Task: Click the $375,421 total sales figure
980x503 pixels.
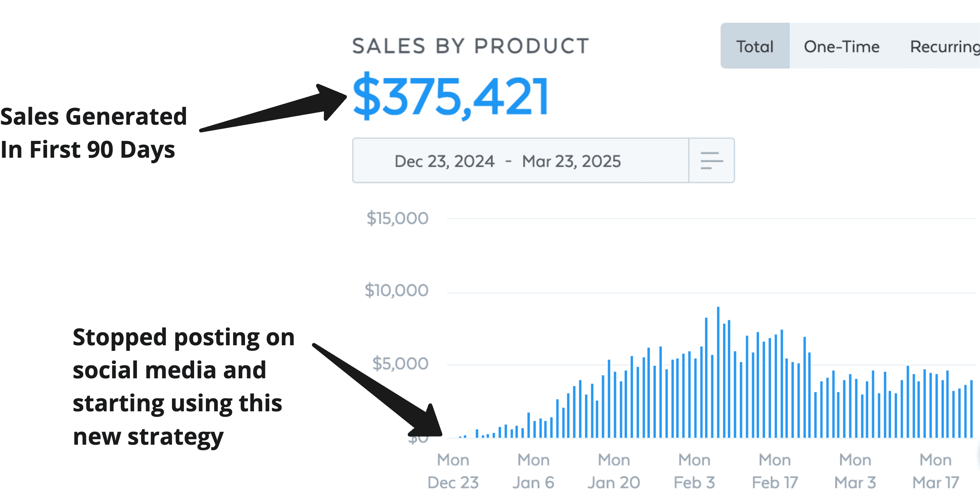Action: click(450, 96)
